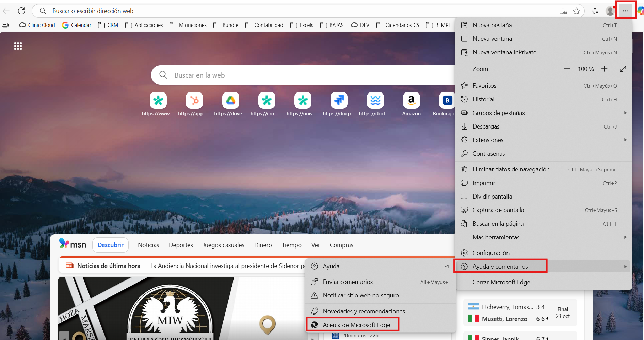
Task: Click the zoom in plus button
Action: point(604,69)
